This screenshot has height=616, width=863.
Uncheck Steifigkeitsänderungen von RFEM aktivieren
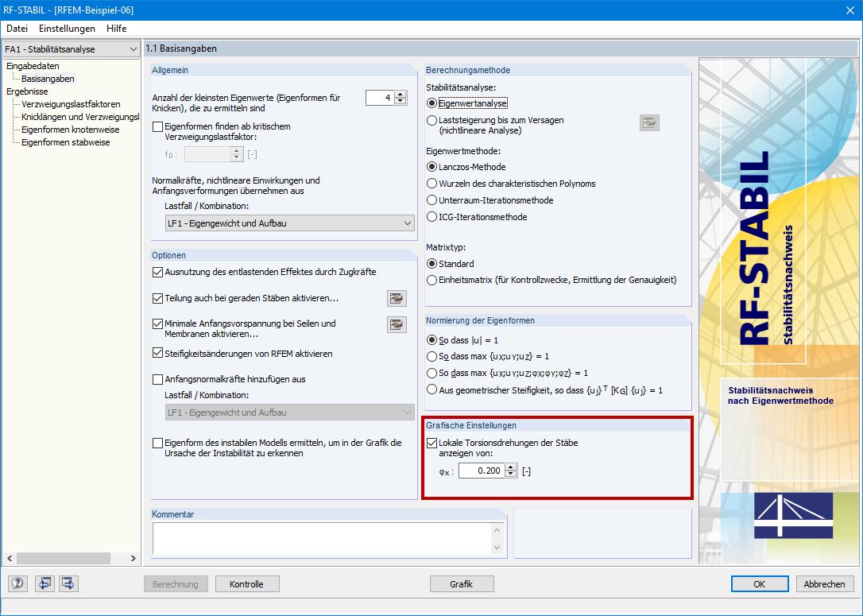(157, 354)
